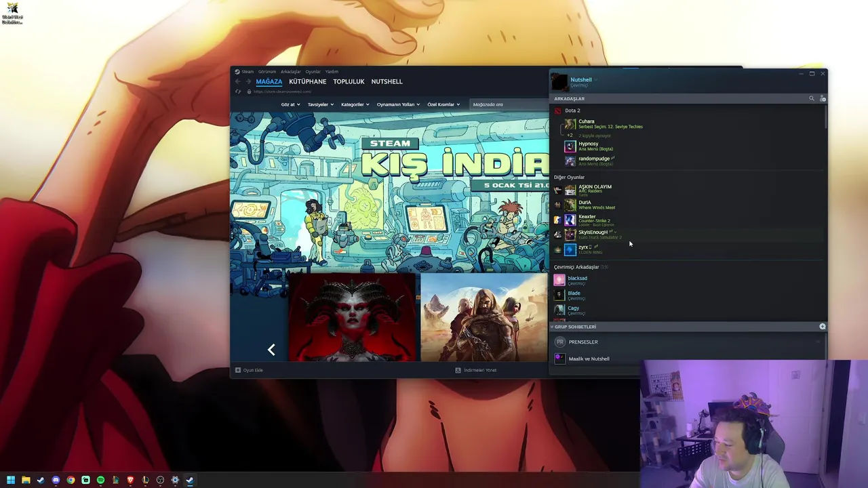Image resolution: width=868 pixels, height=488 pixels.
Task: Click the forward navigation arrow in Steam
Action: tap(248, 81)
